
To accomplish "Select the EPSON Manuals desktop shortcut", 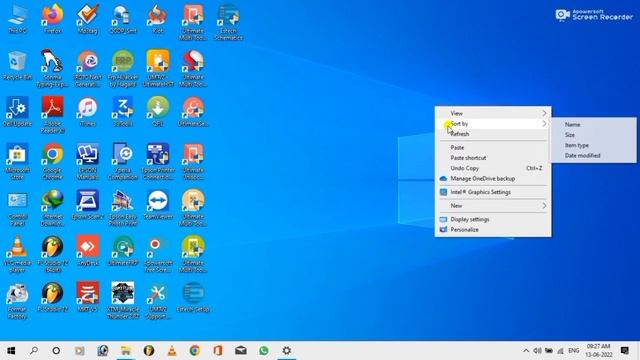I will [88, 162].
